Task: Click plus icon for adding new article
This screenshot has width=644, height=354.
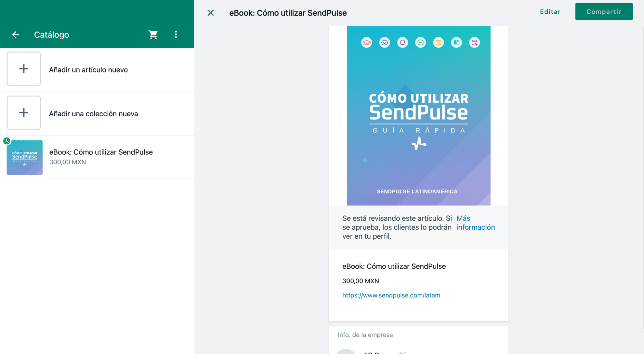Action: click(24, 69)
